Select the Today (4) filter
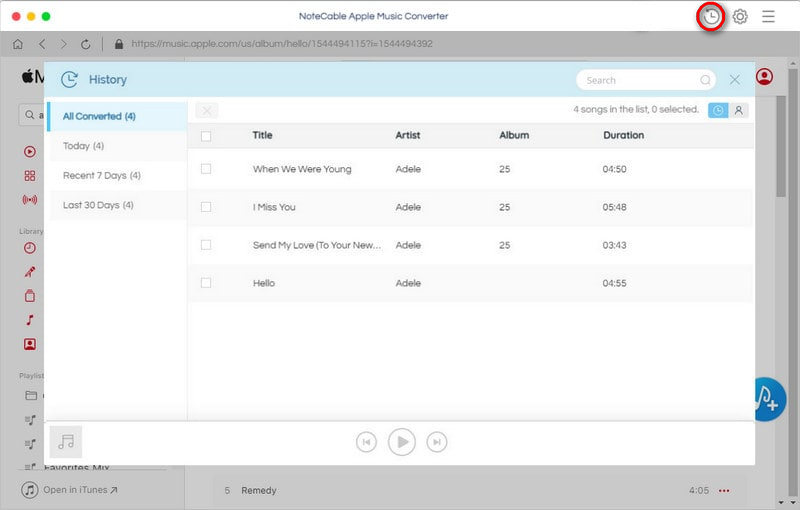 (117, 146)
